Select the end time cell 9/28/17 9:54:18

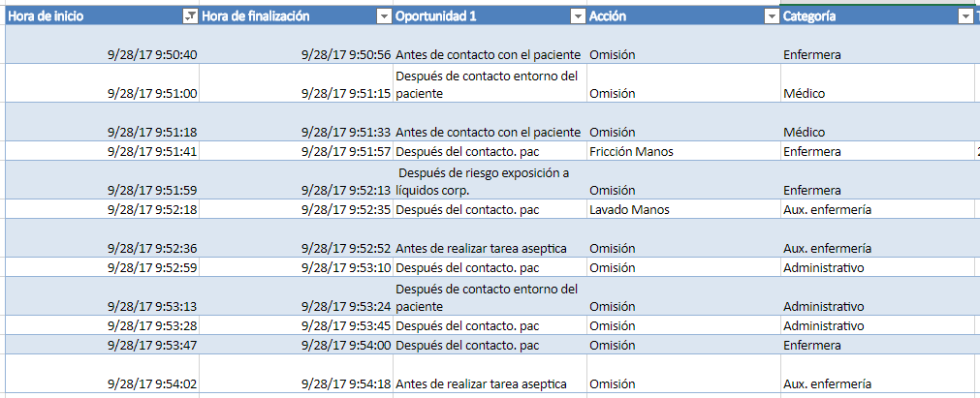point(346,384)
